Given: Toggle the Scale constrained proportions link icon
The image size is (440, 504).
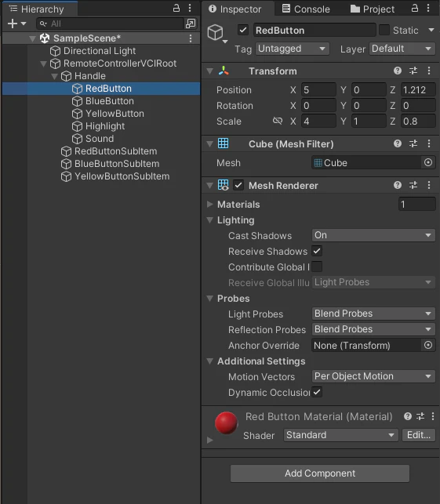Looking at the screenshot, I should 277,121.
